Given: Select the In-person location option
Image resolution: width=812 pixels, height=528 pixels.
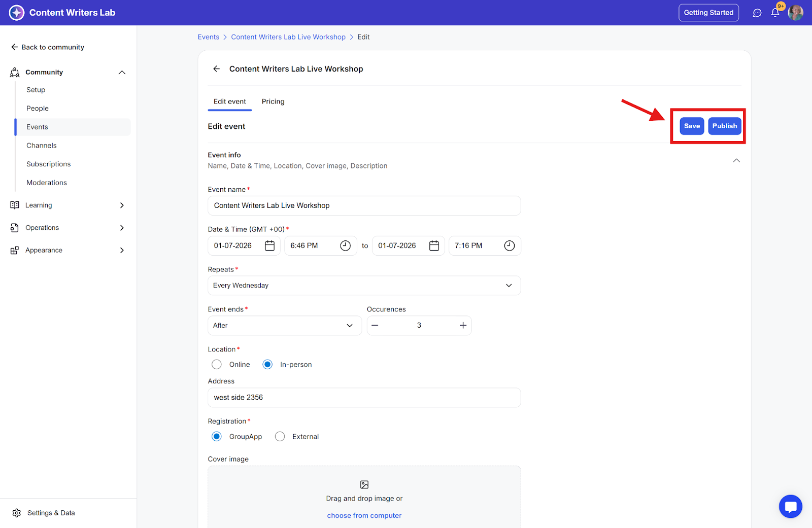Looking at the screenshot, I should coord(267,365).
